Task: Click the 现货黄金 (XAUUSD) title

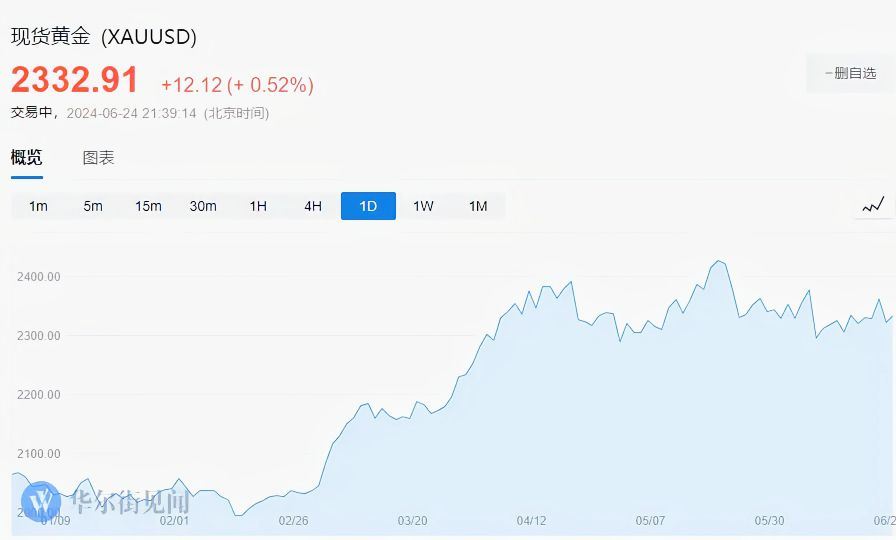Action: [x=104, y=37]
